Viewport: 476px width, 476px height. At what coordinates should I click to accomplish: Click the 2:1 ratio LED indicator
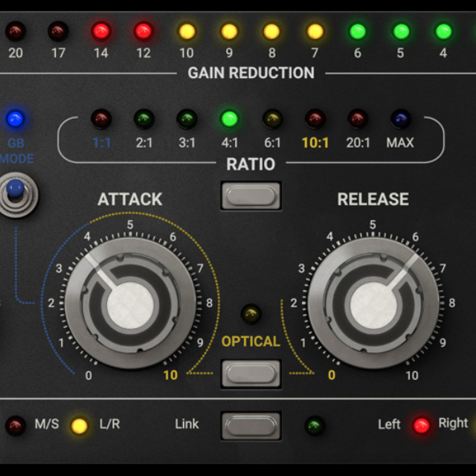click(144, 118)
